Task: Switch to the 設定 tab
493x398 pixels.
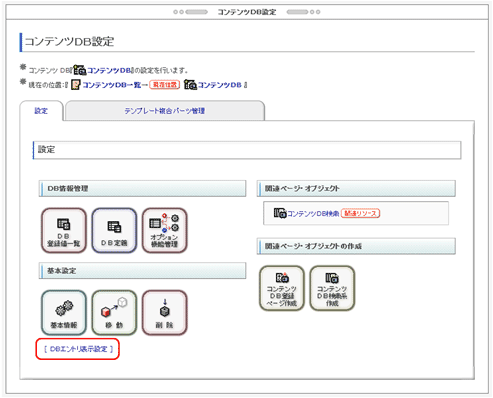Action: 41,111
